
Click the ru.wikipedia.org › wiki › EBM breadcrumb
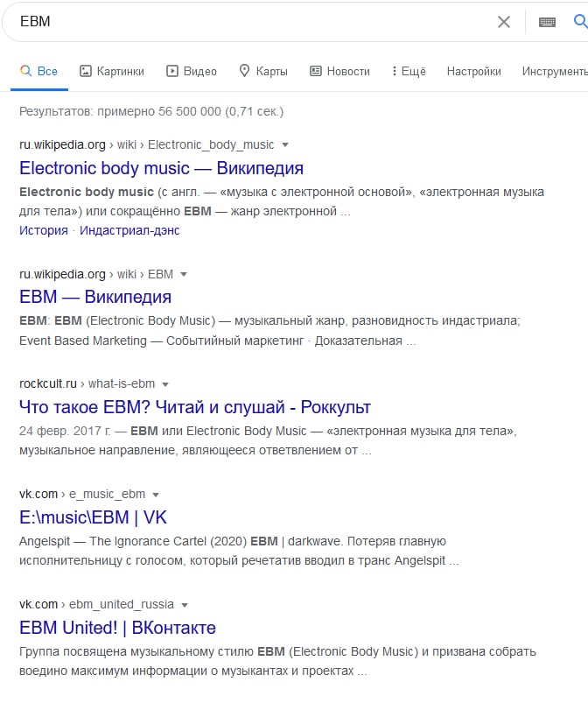pos(96,274)
